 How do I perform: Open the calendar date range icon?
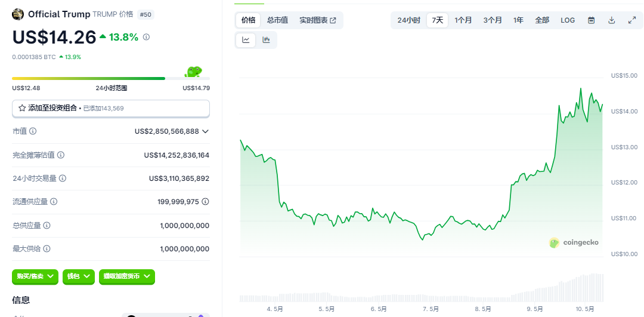point(591,20)
